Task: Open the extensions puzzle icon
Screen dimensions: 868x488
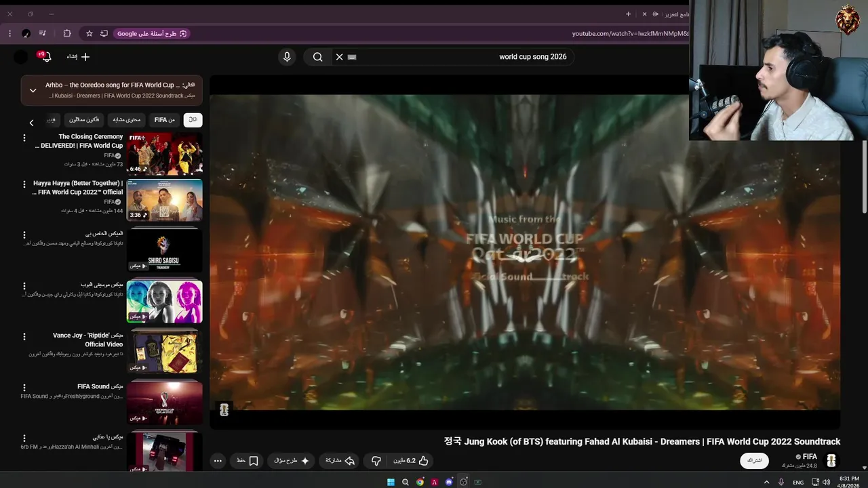Action: click(x=67, y=33)
